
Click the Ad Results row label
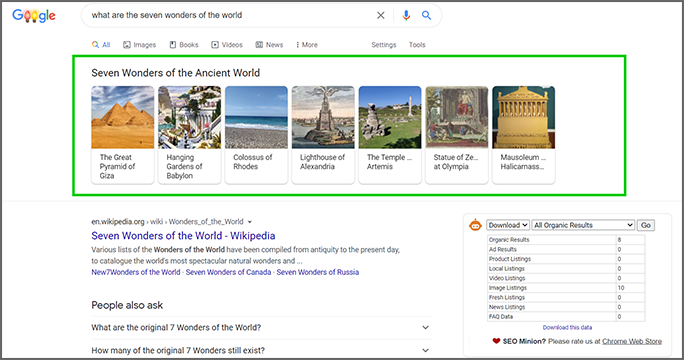(x=503, y=249)
